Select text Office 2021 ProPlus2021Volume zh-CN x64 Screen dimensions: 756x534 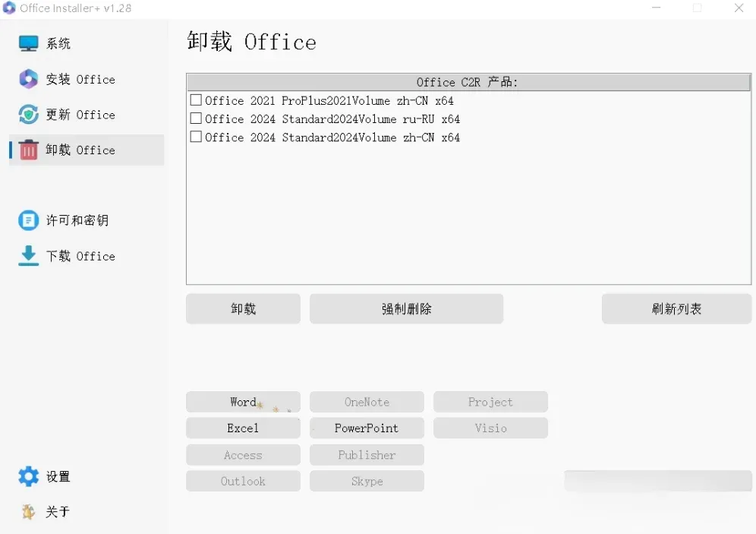[x=329, y=100]
